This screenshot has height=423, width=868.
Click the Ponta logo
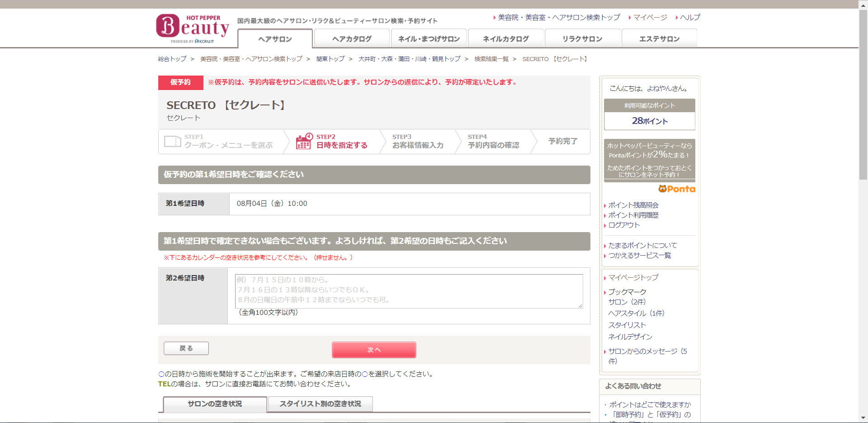[x=677, y=189]
